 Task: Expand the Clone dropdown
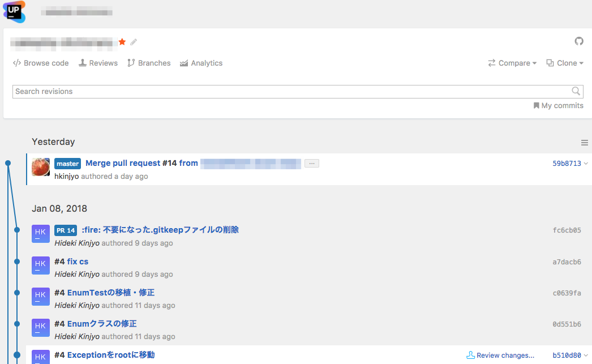pyautogui.click(x=565, y=63)
